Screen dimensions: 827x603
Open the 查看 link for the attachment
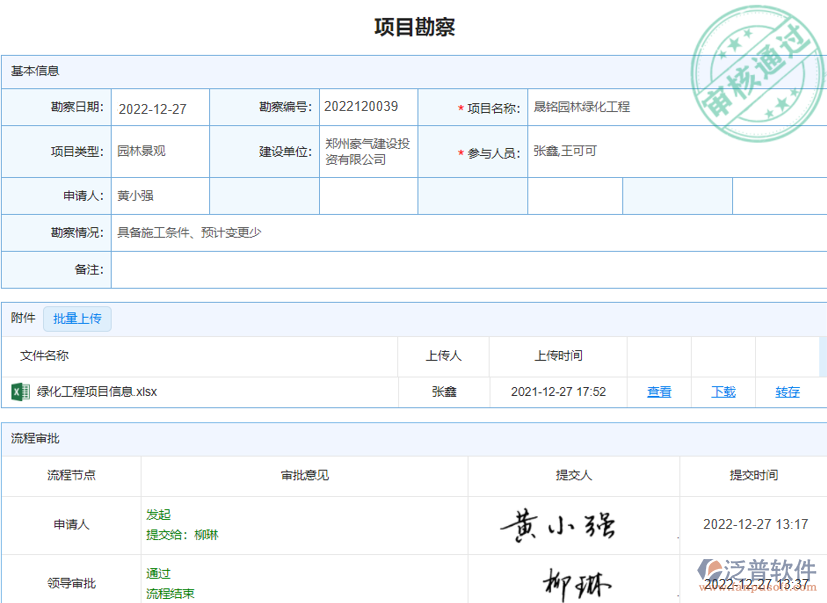659,392
